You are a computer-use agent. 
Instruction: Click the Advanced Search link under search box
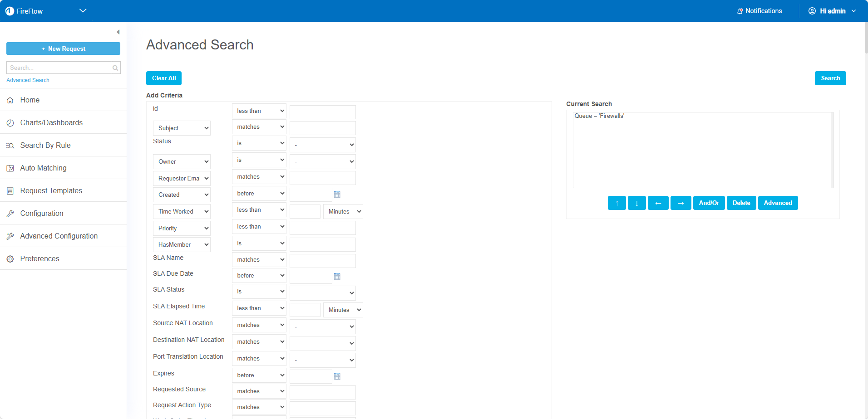click(x=28, y=80)
